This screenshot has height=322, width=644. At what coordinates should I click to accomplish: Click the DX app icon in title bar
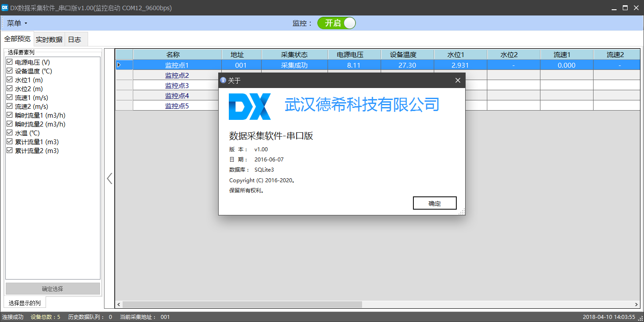[5, 8]
